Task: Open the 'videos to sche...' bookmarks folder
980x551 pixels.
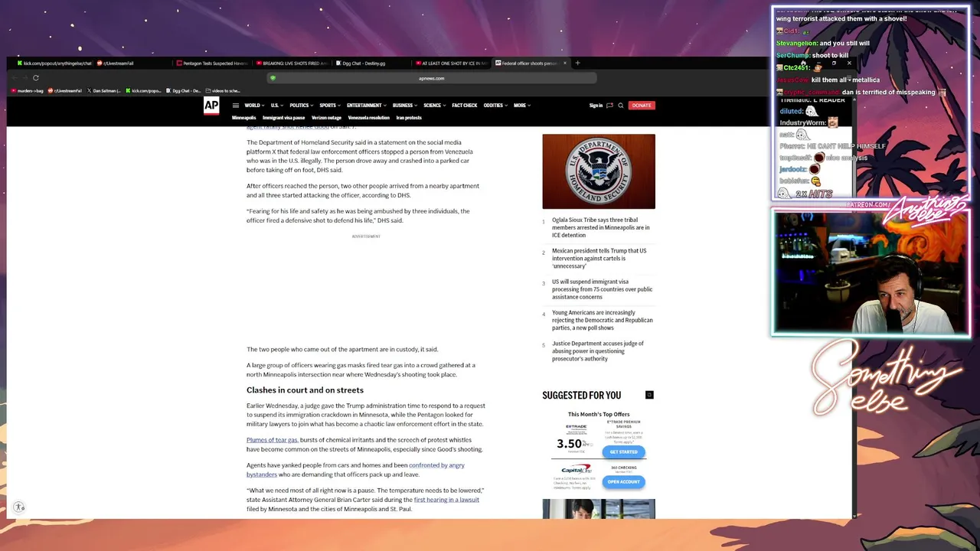Action: 223,90
